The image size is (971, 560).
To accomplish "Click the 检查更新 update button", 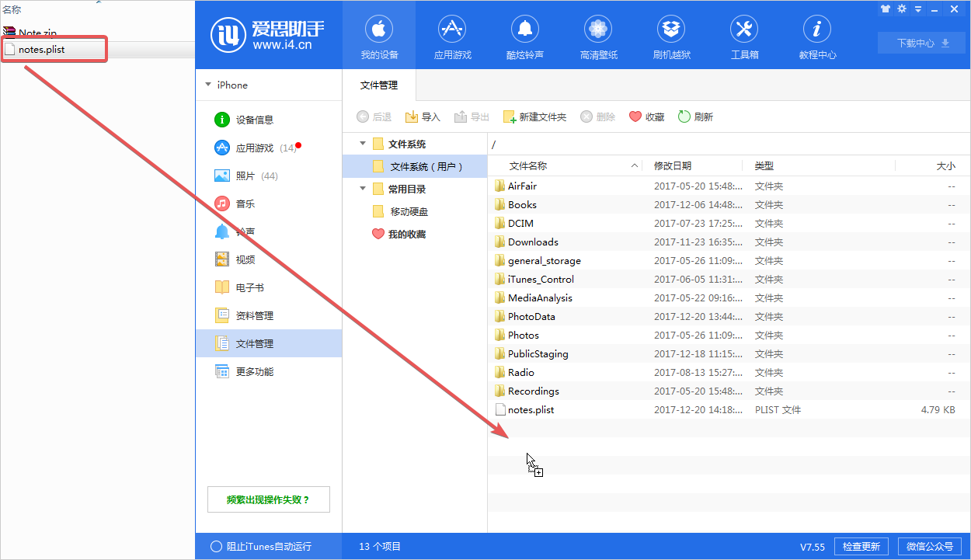I will click(861, 546).
